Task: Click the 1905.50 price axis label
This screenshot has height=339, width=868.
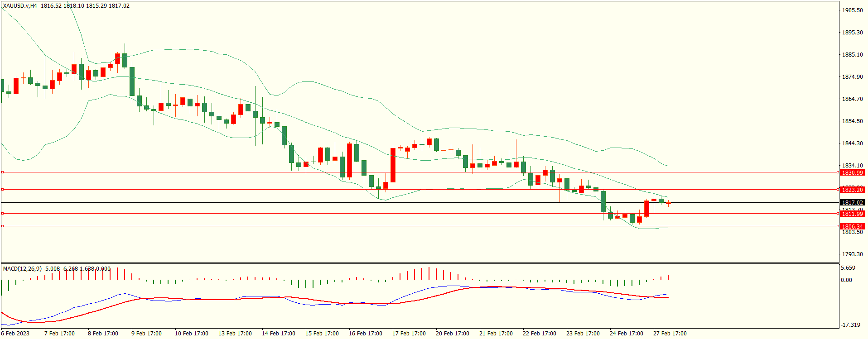Action: click(x=852, y=10)
